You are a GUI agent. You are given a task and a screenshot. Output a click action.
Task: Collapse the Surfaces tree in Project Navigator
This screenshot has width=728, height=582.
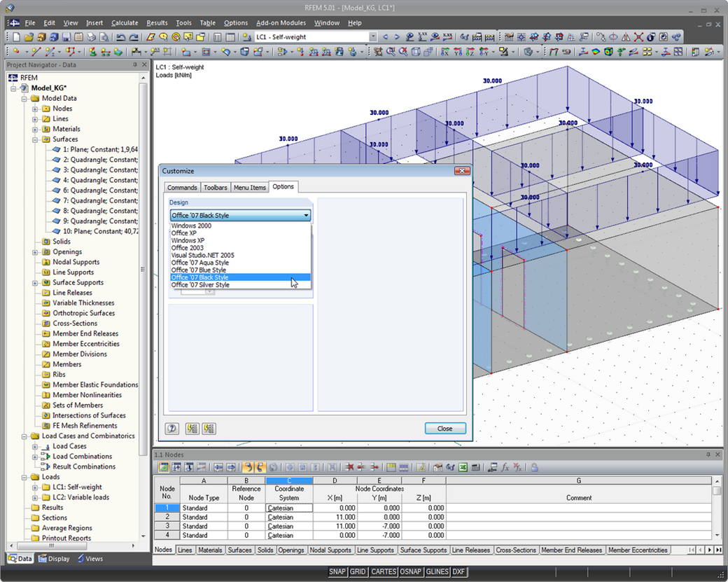point(35,139)
